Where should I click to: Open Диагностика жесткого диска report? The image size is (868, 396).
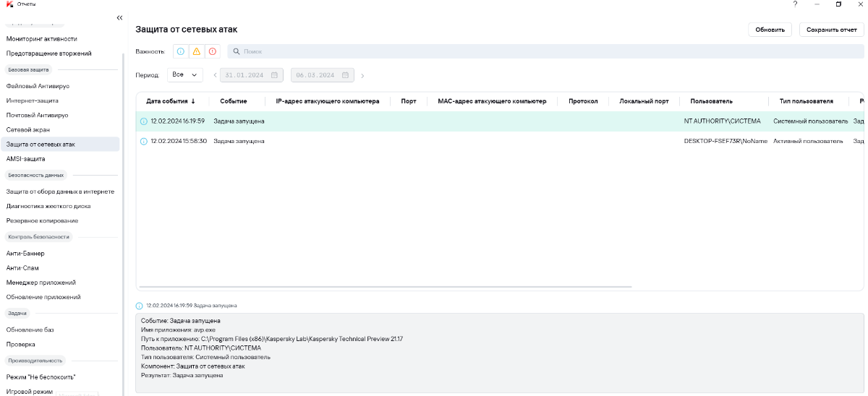pos(48,206)
